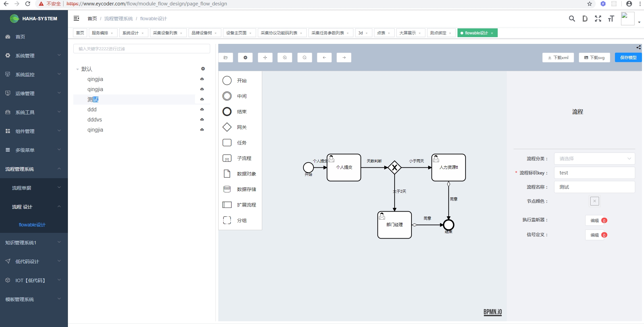Open flowable设计 sidebar link
This screenshot has width=644, height=327.
pyautogui.click(x=32, y=225)
